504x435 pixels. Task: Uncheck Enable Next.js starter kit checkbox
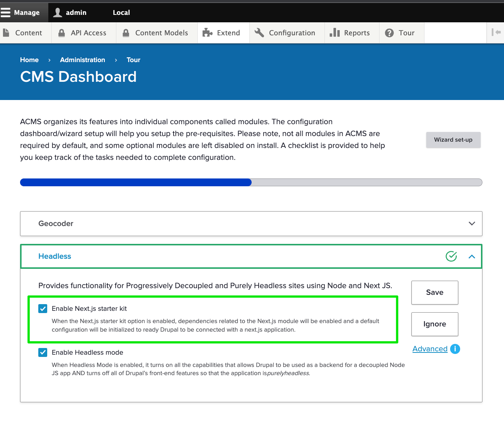43,309
